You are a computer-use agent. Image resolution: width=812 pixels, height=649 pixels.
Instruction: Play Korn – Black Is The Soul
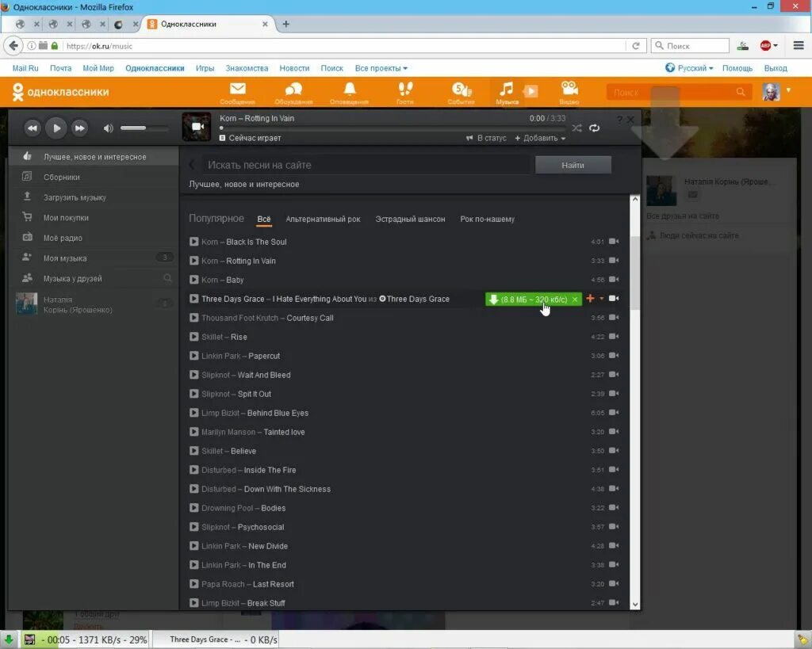coord(193,242)
